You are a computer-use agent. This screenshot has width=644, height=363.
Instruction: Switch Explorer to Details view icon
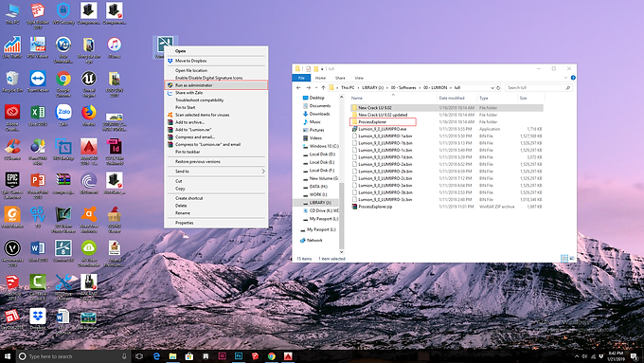tap(564, 258)
